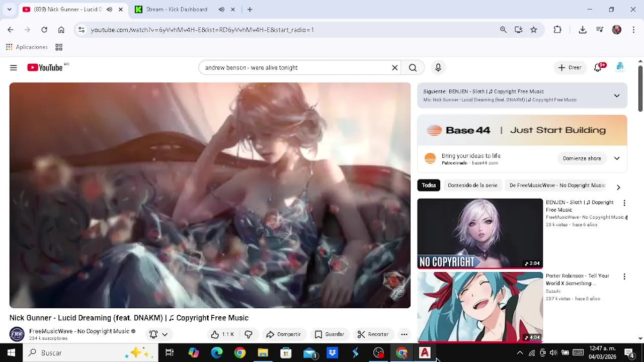Reload the current page
This screenshot has height=362, width=644.
click(44, 30)
